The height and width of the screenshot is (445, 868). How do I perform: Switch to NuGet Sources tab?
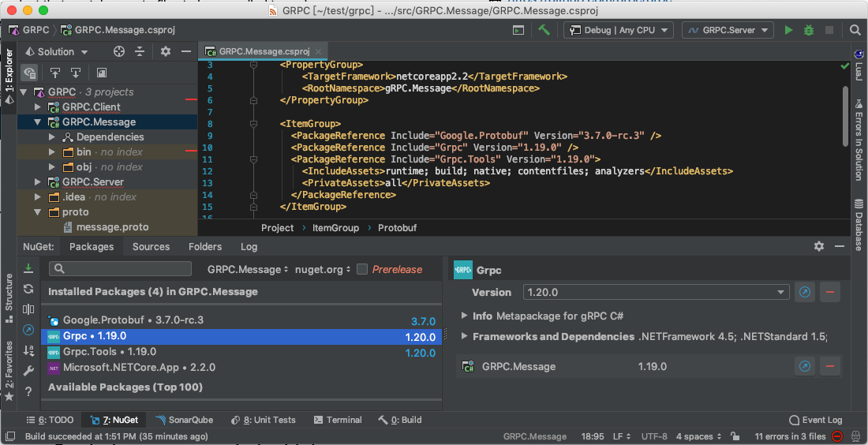click(x=152, y=247)
